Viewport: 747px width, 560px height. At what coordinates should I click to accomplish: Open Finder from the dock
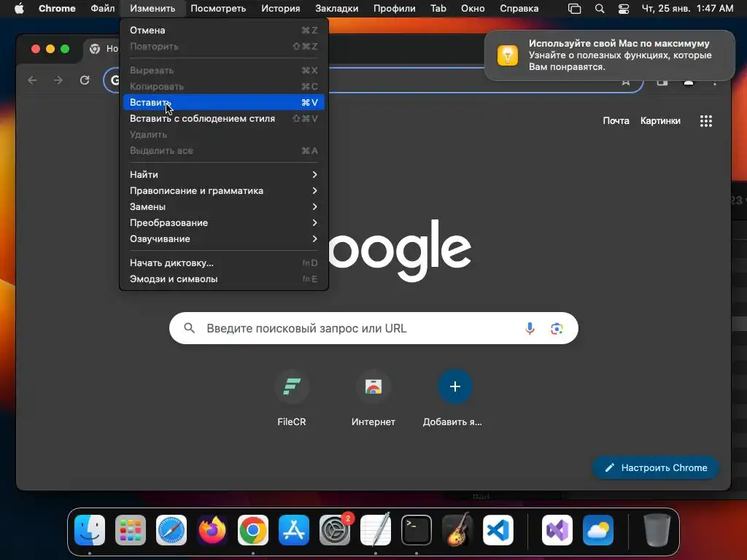point(90,530)
